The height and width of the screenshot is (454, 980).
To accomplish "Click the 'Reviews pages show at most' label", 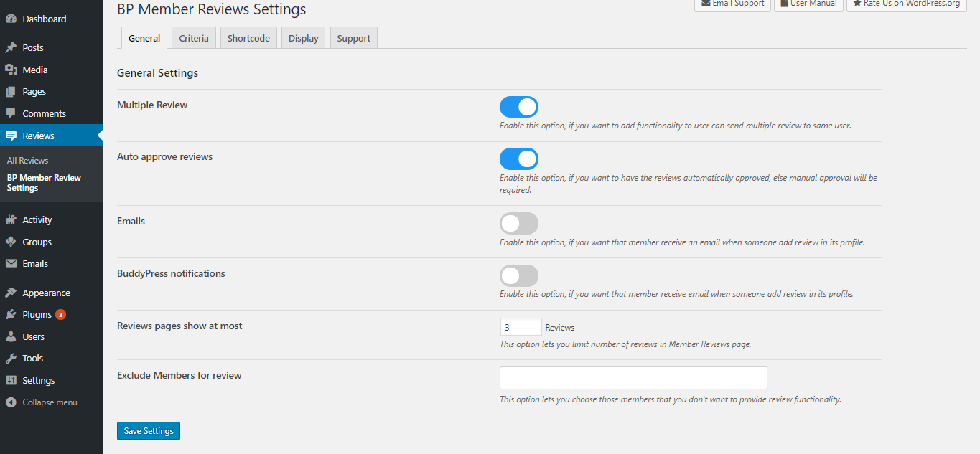I will point(179,326).
